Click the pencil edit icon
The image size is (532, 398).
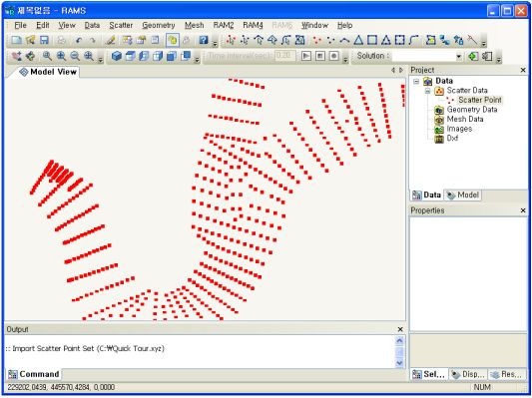coord(110,40)
